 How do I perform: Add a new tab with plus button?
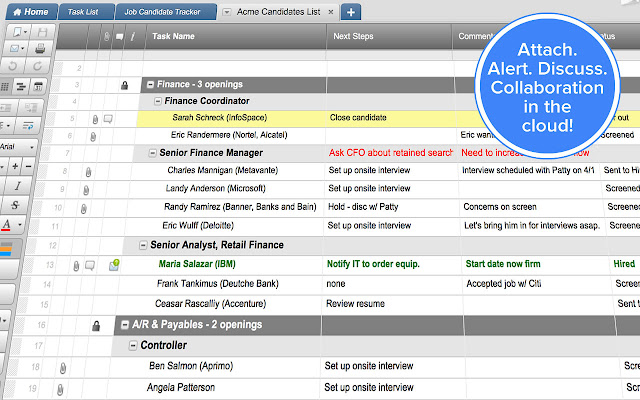click(351, 12)
